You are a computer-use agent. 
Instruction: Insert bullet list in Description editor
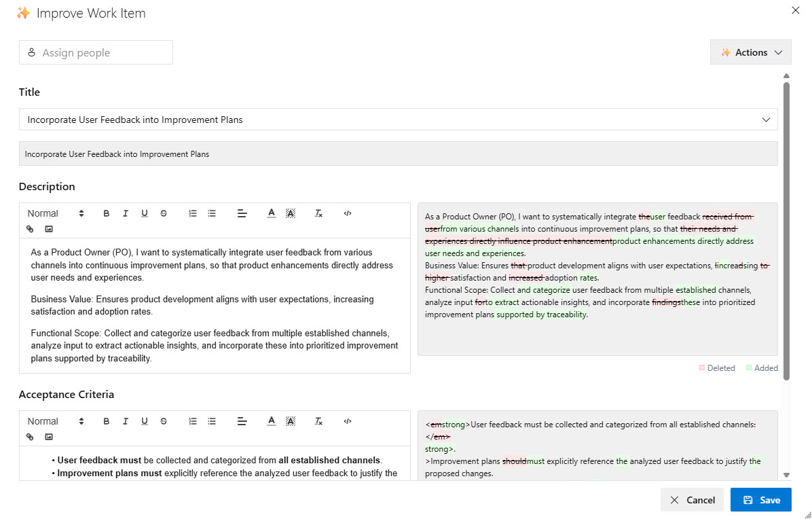click(212, 213)
